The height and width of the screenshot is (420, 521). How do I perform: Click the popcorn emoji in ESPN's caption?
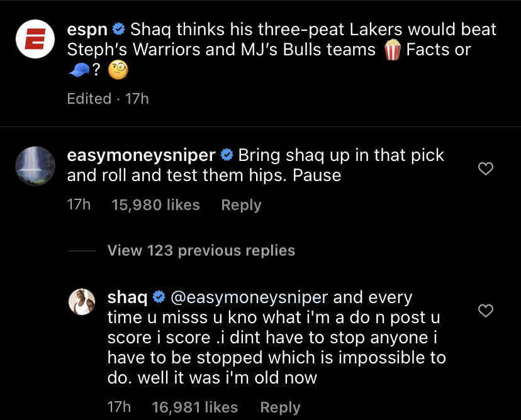(x=391, y=48)
